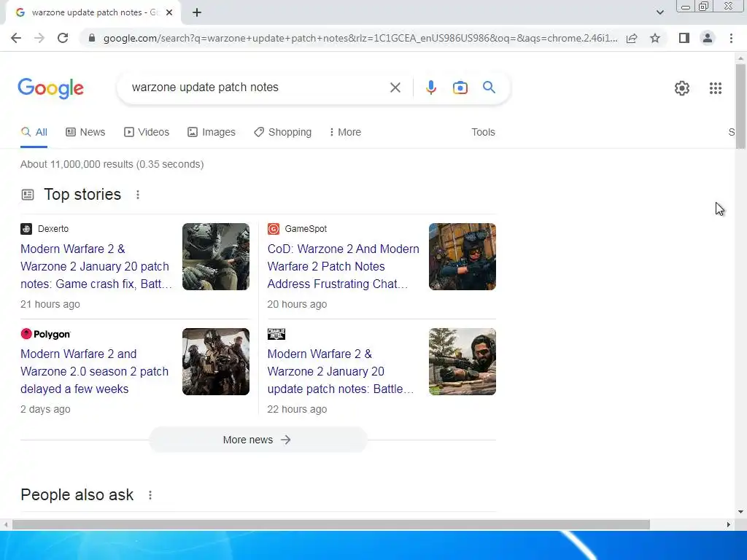
Task: Open the search Tools options
Action: 483,133
